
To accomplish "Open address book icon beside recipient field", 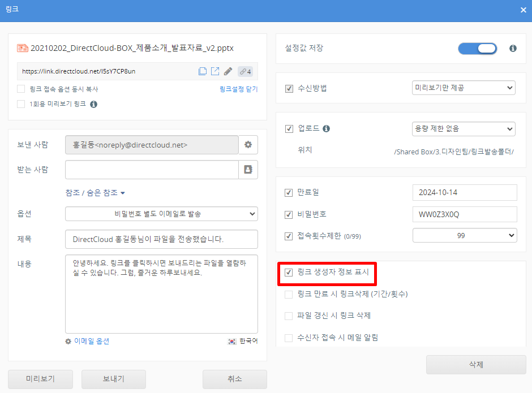I will [x=248, y=169].
